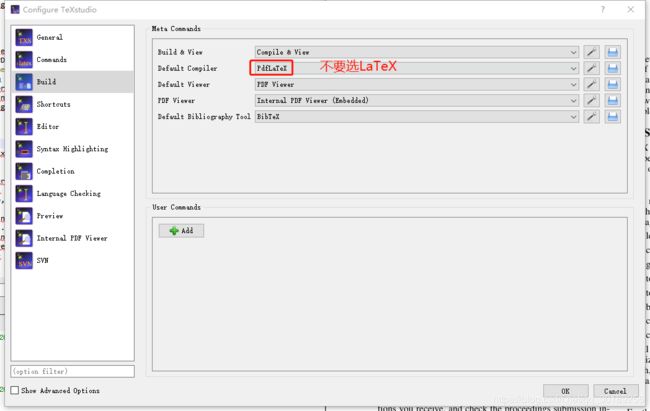Click the Cancel button
Screen dimensions: 650x411
click(x=615, y=391)
